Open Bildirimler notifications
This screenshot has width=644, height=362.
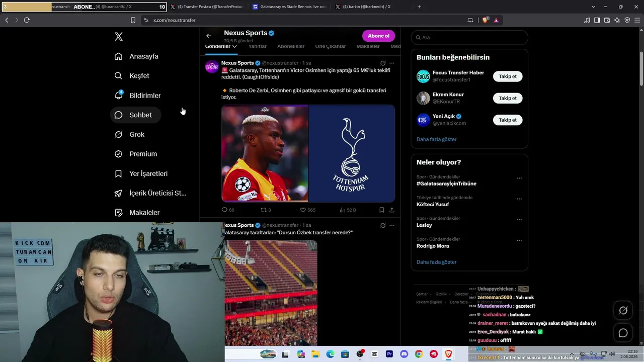tap(137, 96)
